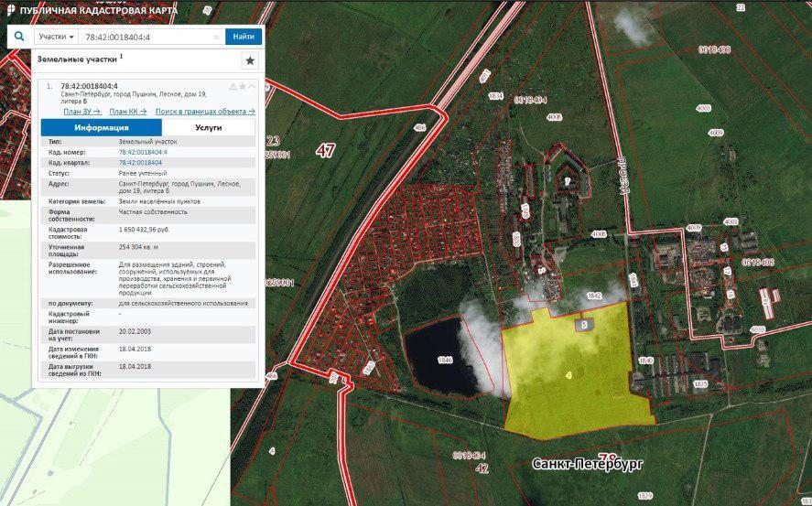The image size is (812, 506).
Task: Click map parcel label 1842
Action: point(594,296)
